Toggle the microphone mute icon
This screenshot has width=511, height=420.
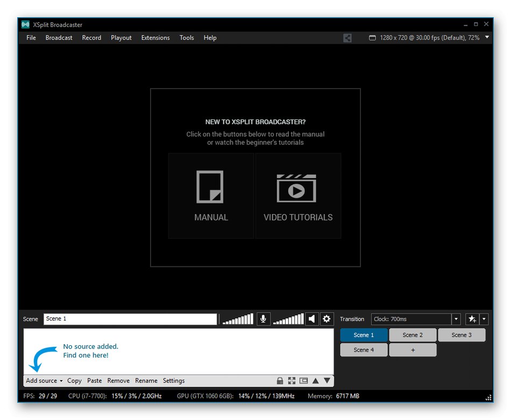(x=264, y=319)
